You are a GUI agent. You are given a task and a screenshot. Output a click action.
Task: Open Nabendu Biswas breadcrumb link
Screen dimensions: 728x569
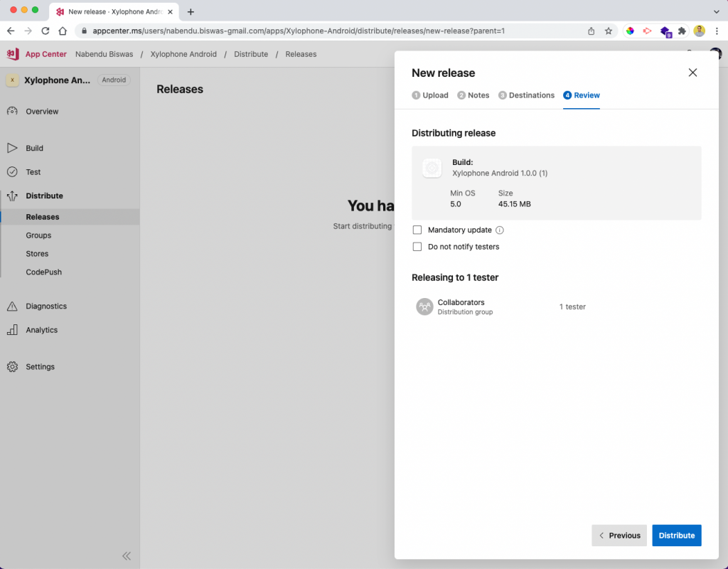click(x=104, y=54)
